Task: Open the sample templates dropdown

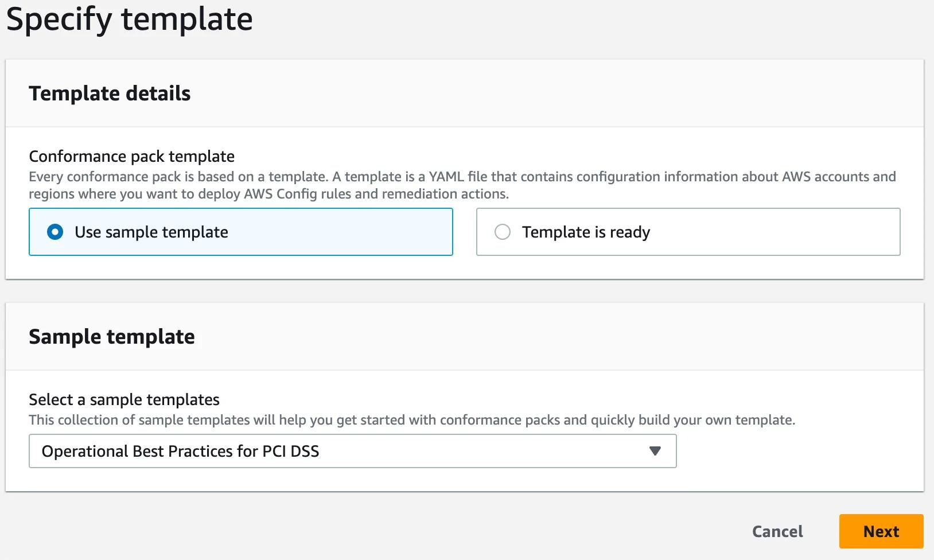Action: [352, 451]
